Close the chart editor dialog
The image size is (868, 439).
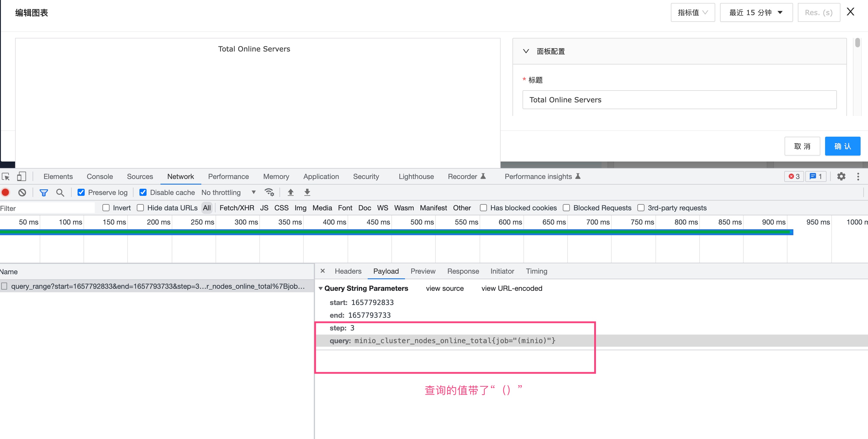click(x=850, y=12)
